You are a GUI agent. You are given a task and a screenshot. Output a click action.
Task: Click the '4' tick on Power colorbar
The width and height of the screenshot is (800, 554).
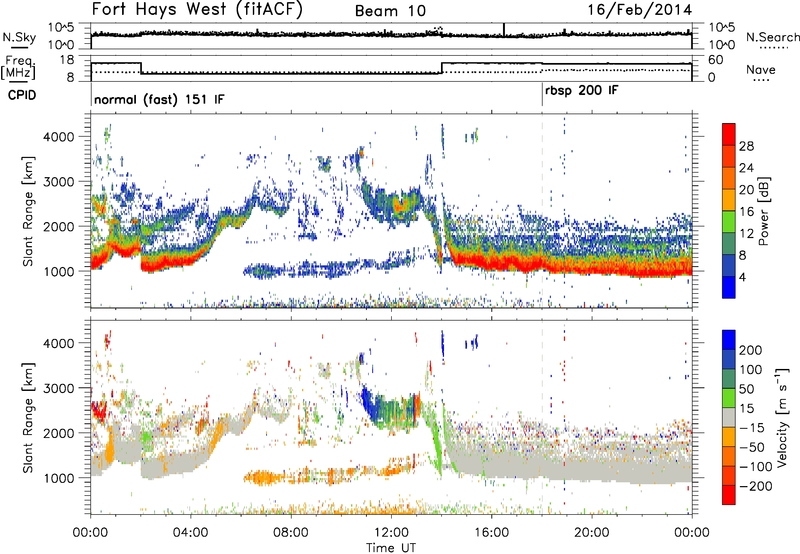(x=742, y=278)
